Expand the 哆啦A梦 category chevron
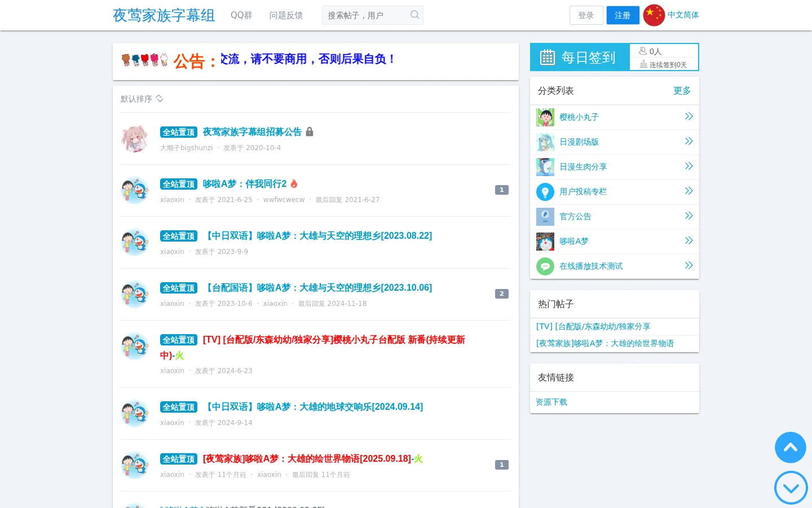 tap(689, 240)
